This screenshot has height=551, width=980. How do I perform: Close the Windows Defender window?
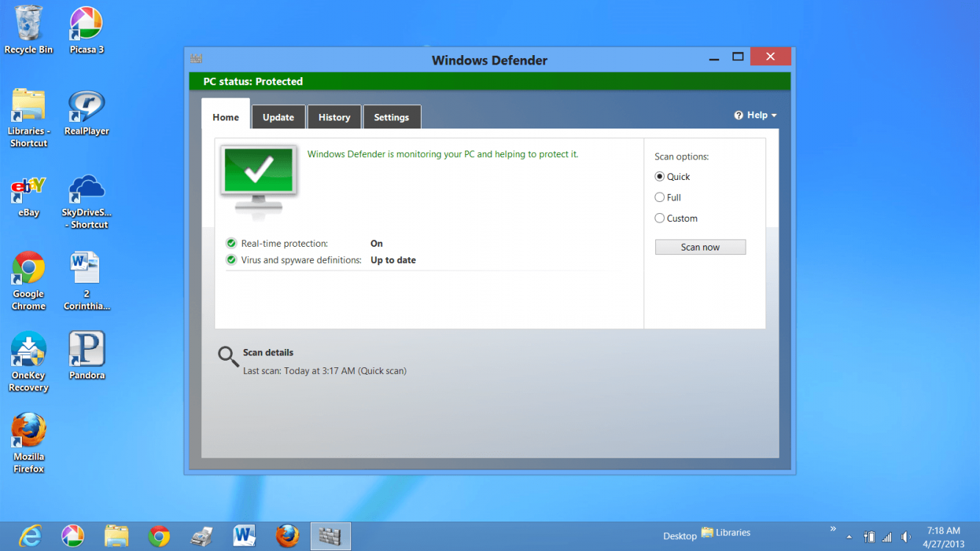coord(770,57)
